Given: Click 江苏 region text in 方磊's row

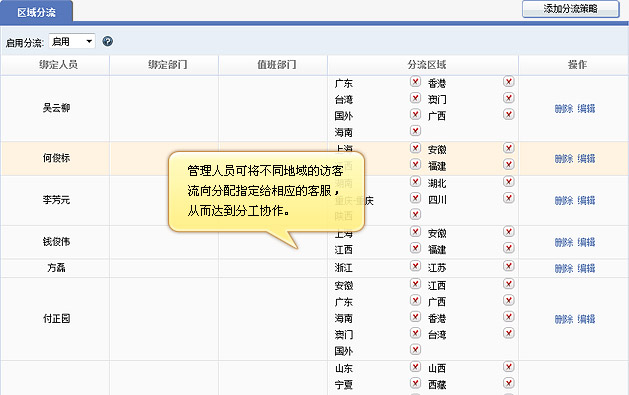Looking at the screenshot, I should click(437, 267).
